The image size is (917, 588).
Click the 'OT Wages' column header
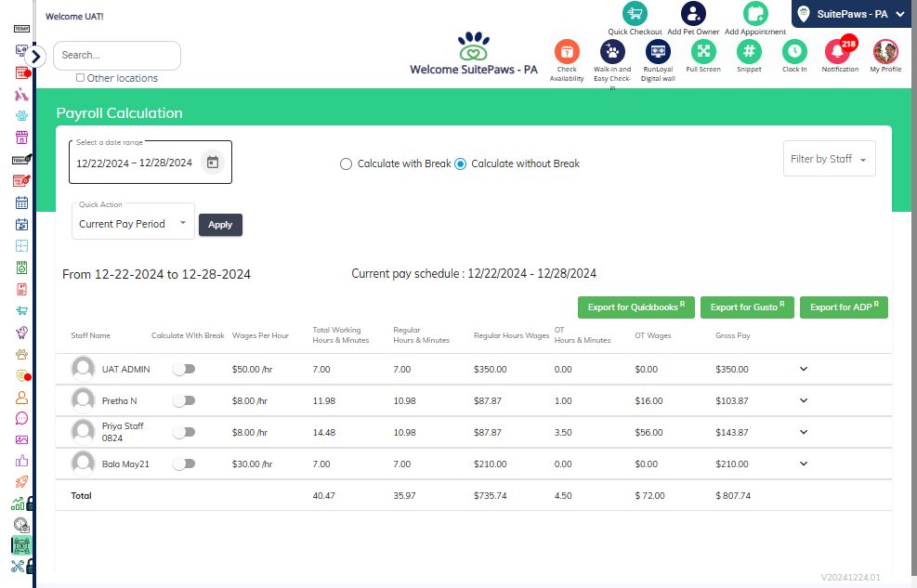[x=653, y=335]
